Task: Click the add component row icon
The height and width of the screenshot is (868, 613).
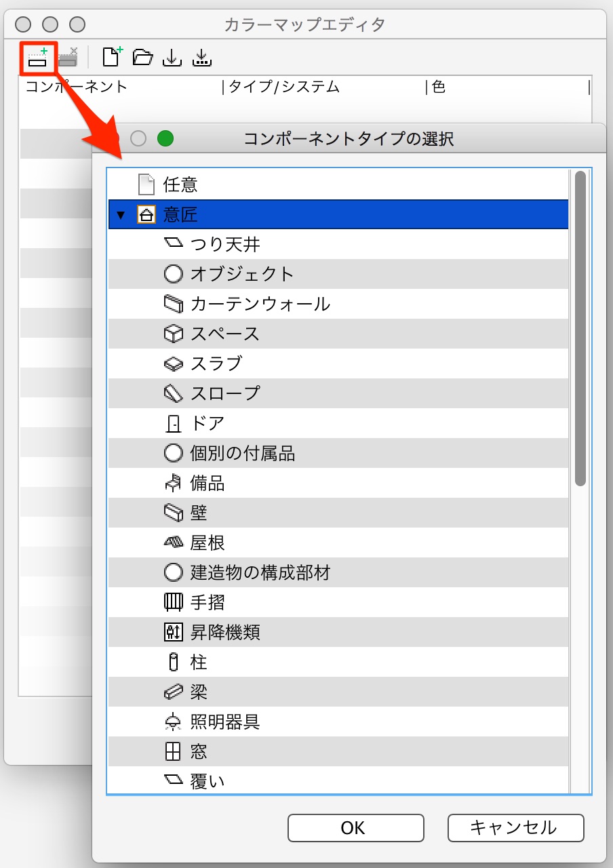Action: (38, 58)
